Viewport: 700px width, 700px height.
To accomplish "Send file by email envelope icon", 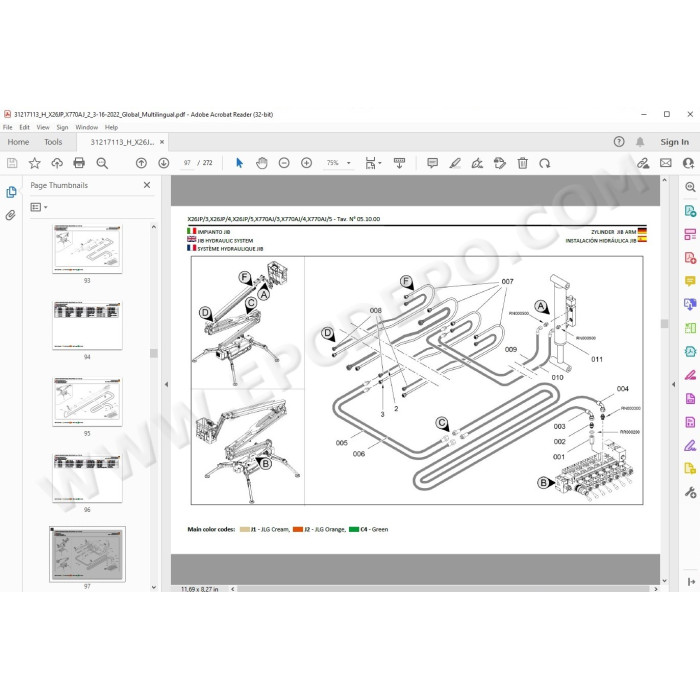I will [666, 163].
